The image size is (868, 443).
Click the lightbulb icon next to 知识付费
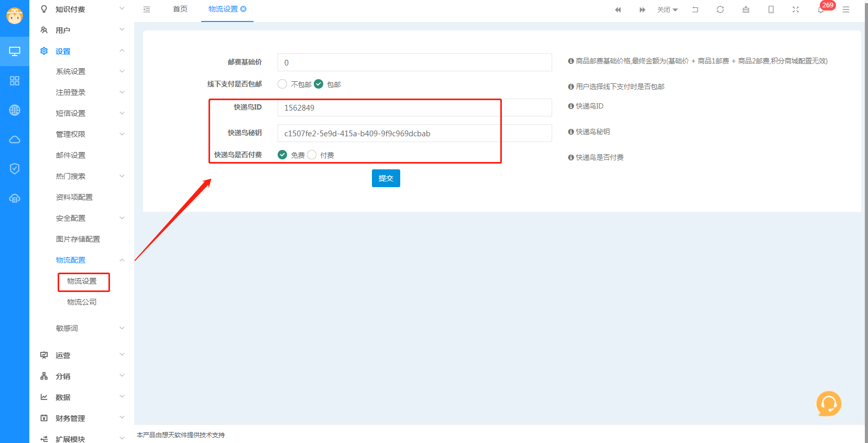click(x=44, y=9)
